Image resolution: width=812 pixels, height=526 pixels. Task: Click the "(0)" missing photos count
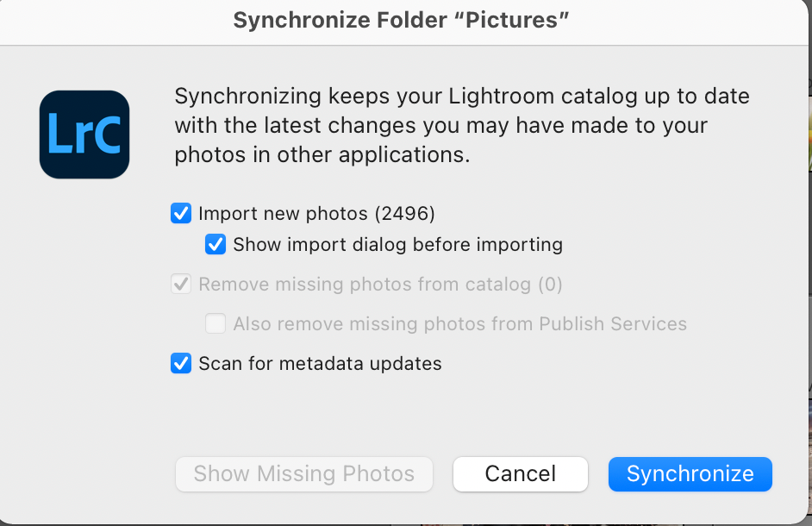coord(550,284)
